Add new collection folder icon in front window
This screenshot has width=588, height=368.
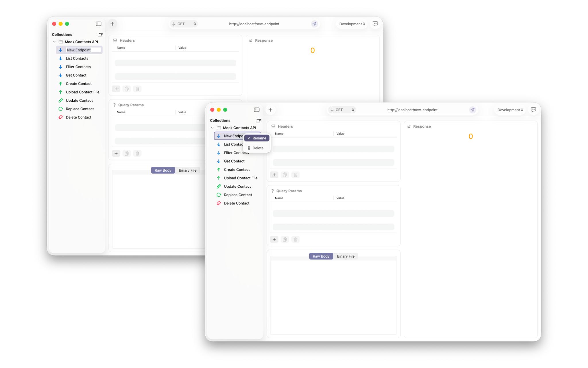pos(258,120)
